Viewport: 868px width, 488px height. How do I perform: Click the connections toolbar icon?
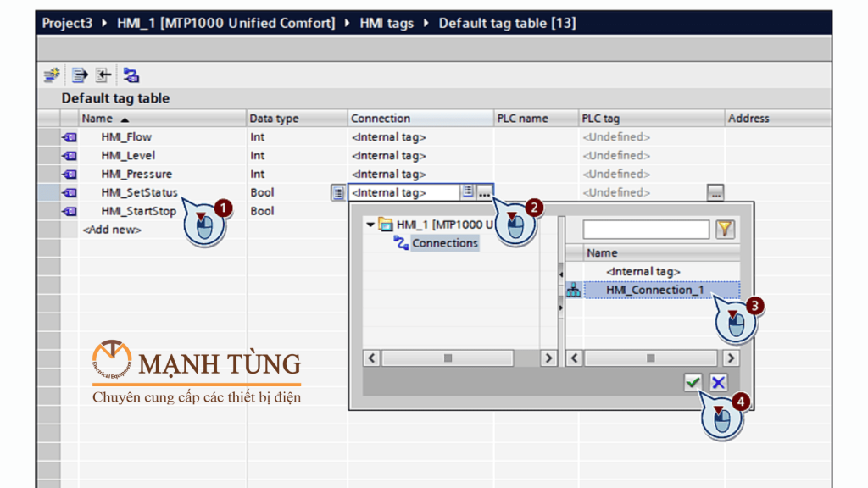131,75
